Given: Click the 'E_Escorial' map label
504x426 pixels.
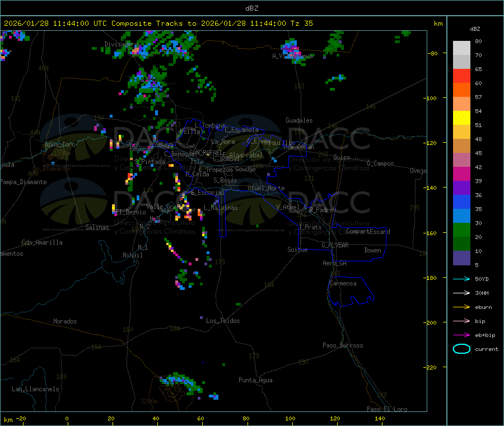Looking at the screenshot, I should click(x=208, y=193).
